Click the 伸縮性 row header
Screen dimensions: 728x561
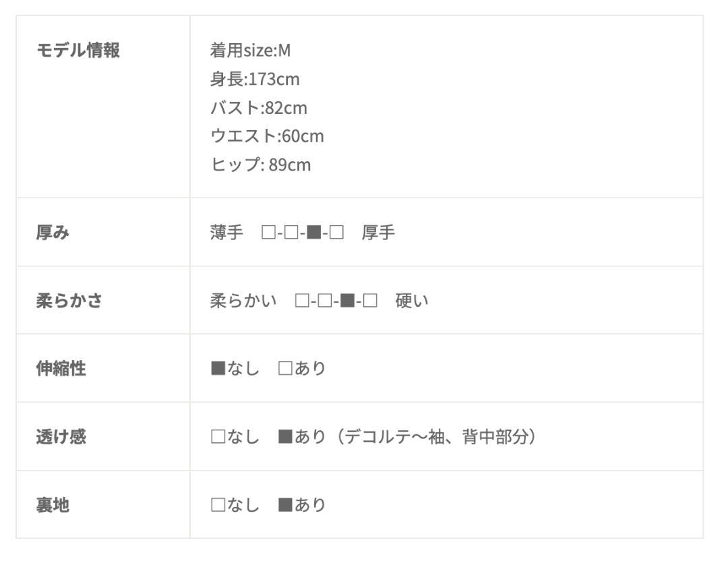click(x=61, y=368)
